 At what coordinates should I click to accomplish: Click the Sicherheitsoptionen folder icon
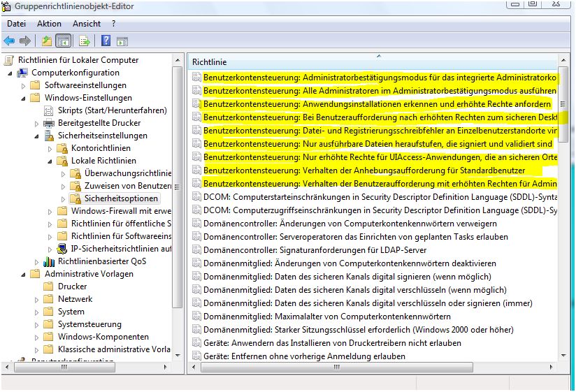[x=75, y=198]
